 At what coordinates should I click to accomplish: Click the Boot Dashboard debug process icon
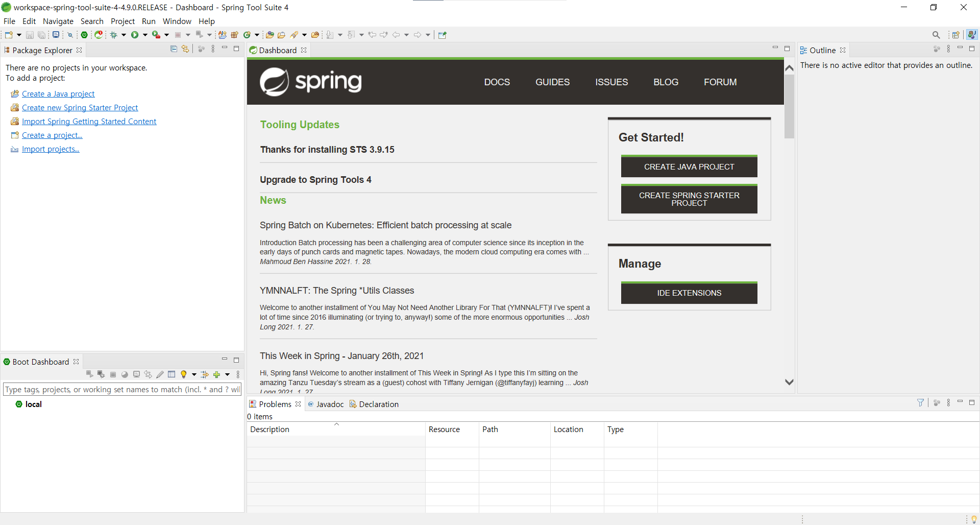click(x=101, y=374)
